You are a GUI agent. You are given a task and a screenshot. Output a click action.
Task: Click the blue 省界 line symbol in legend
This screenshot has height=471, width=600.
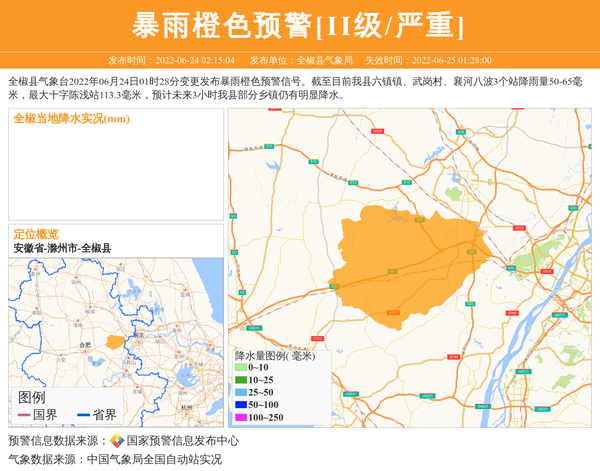(82, 415)
